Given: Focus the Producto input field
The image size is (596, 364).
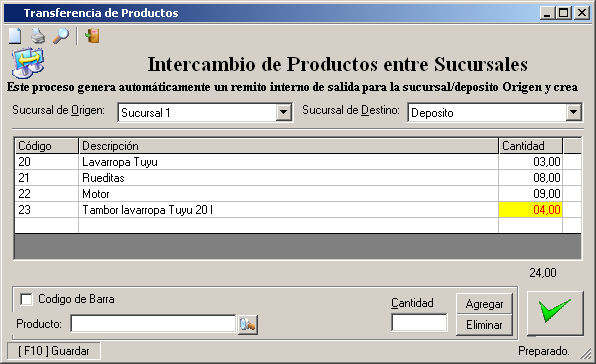Looking at the screenshot, I should (x=153, y=324).
